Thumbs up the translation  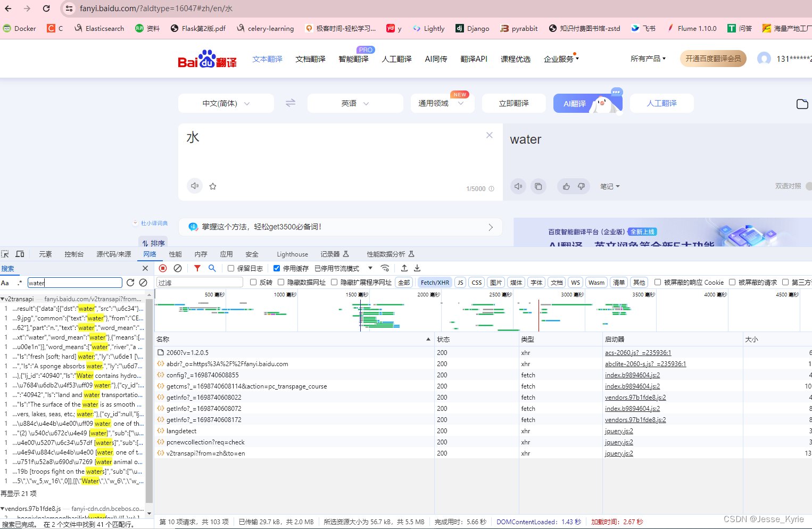566,186
